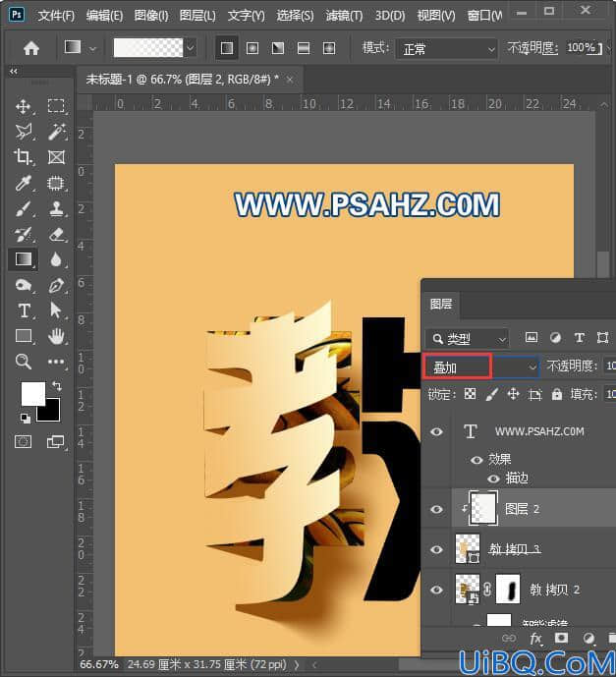The width and height of the screenshot is (616, 677).
Task: Open the status bar info arrow
Action: tap(297, 664)
